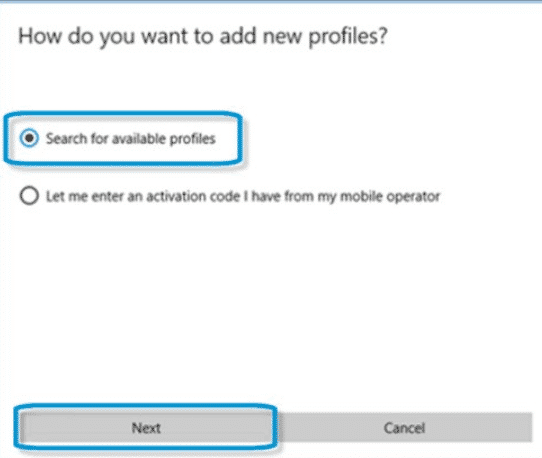This screenshot has height=458, width=542.
Task: Dismiss the add profiles dialog with Cancel
Action: click(x=404, y=428)
